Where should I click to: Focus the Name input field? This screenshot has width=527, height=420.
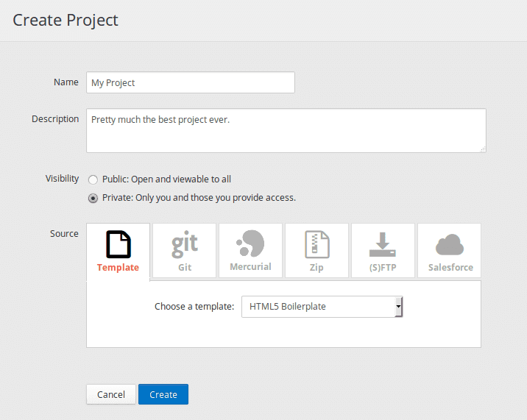(x=191, y=82)
